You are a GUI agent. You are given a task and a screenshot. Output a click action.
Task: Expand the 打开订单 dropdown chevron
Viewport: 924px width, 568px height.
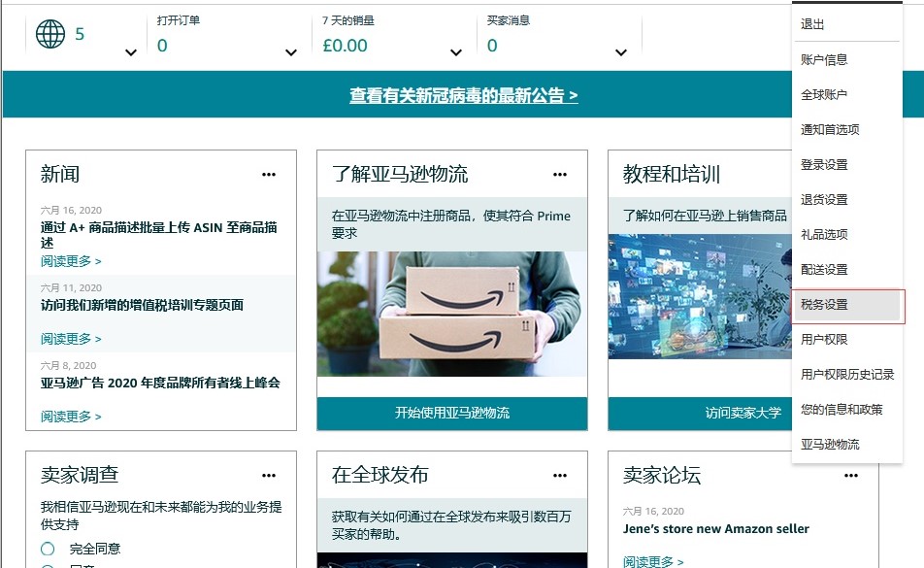[x=290, y=52]
